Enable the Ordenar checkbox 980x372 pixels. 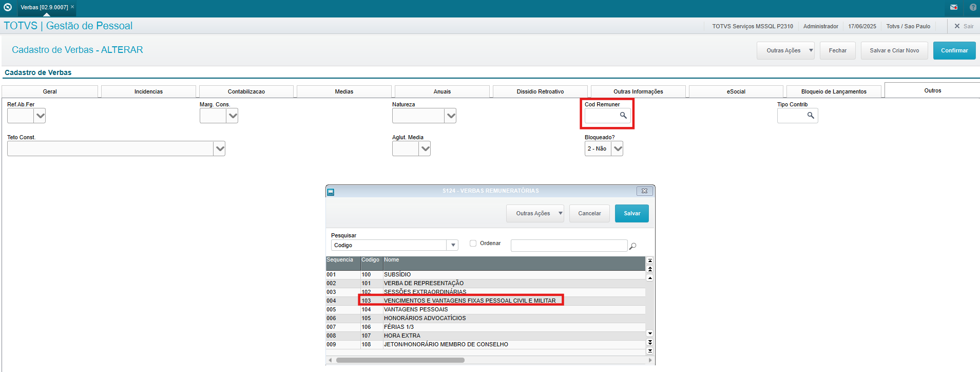(473, 244)
